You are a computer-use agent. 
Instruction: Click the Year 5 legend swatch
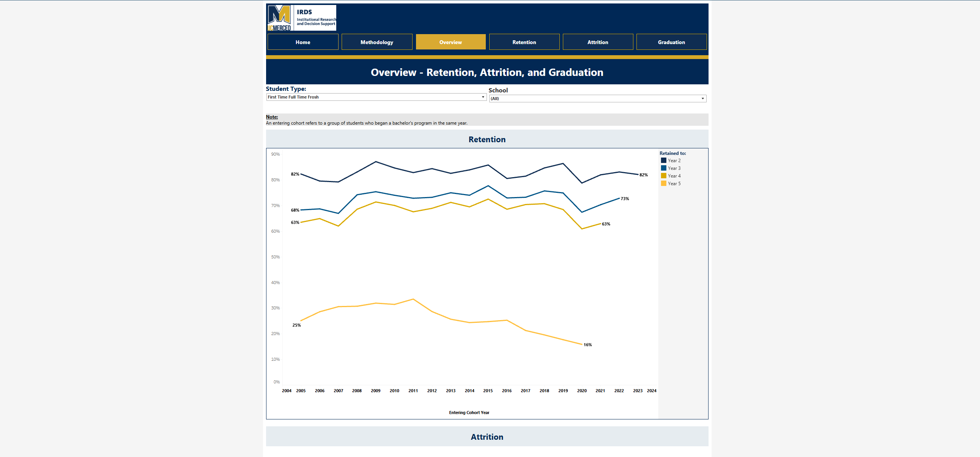click(663, 184)
